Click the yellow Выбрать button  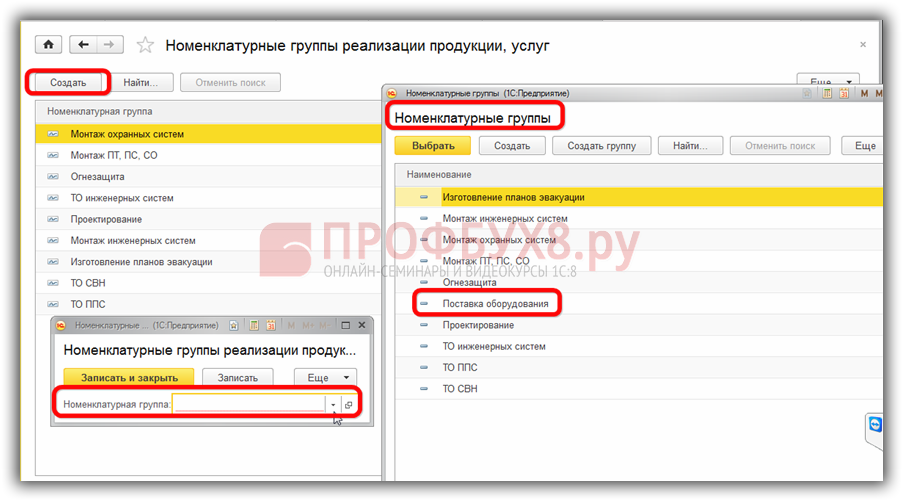pyautogui.click(x=432, y=146)
